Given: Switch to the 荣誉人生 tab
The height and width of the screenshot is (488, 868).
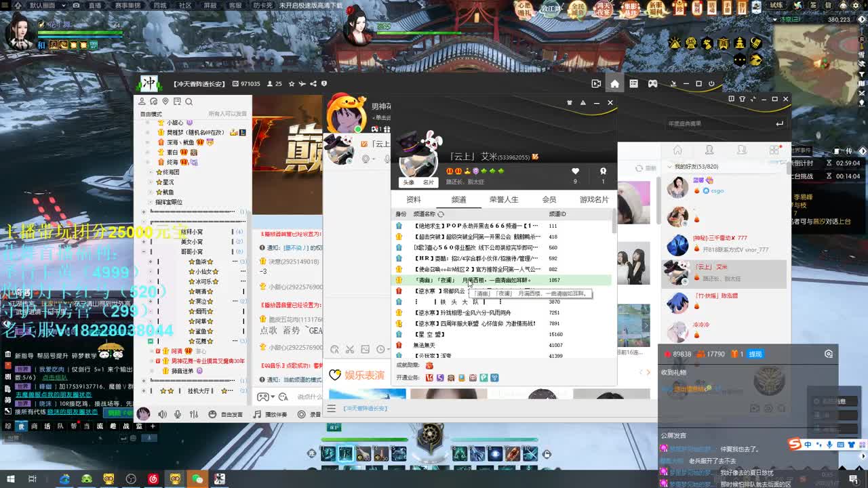Looking at the screenshot, I should 505,200.
